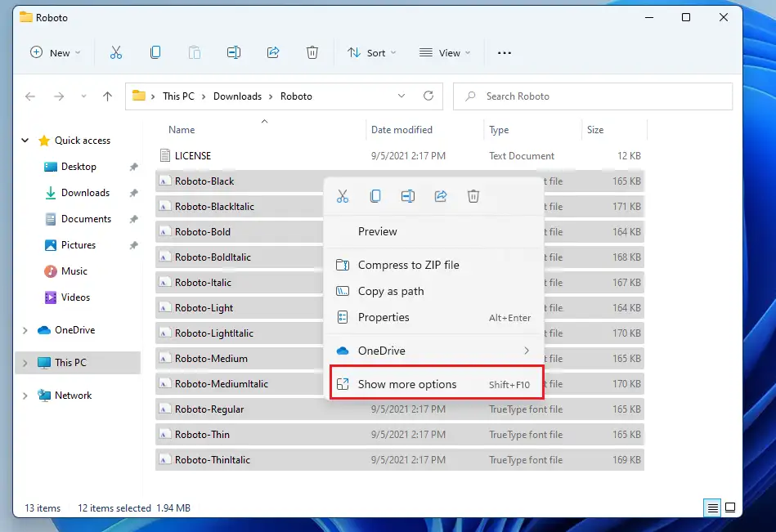Select the Roboto-Regular file
Screen dimensions: 776x532
399,409
